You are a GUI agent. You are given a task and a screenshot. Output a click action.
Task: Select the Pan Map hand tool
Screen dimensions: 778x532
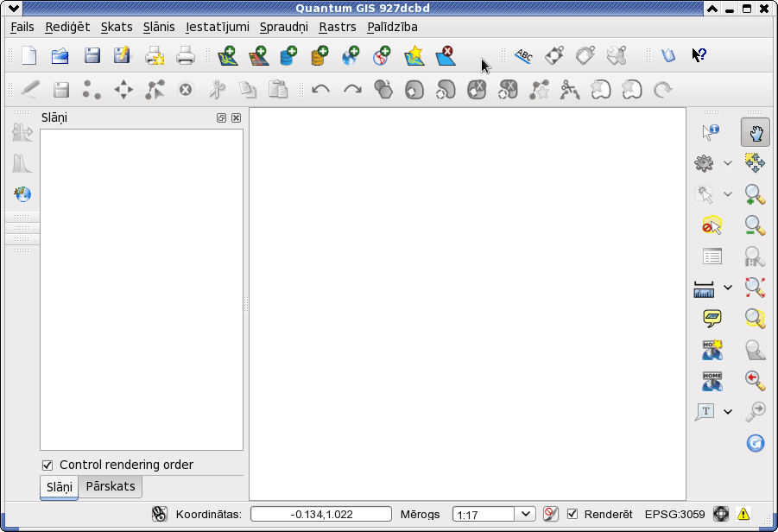tap(756, 132)
